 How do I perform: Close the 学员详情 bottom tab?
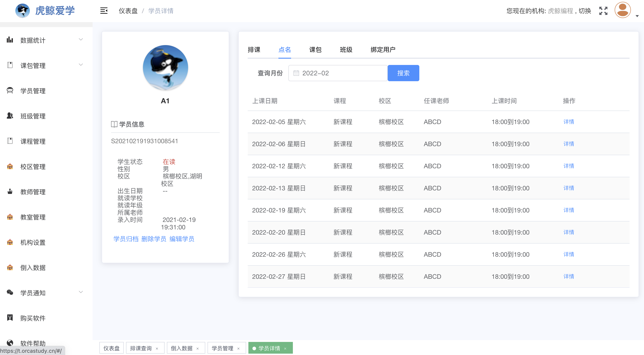tap(285, 348)
